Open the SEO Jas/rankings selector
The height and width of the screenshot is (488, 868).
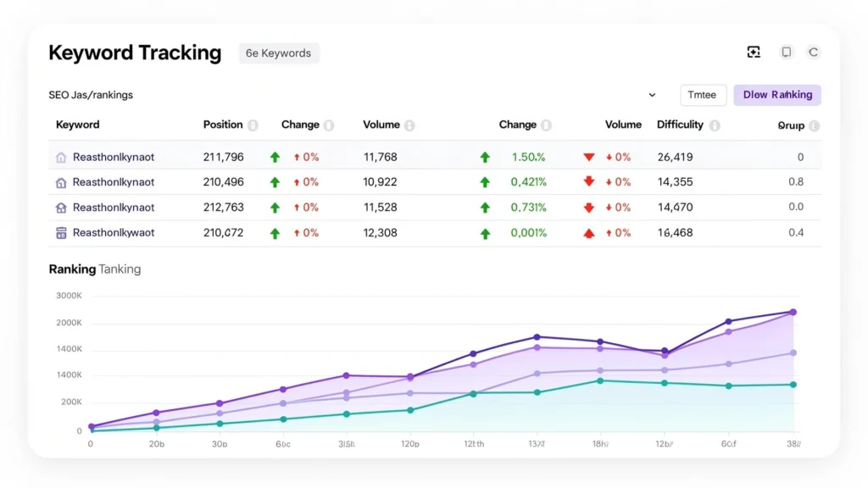pos(91,95)
